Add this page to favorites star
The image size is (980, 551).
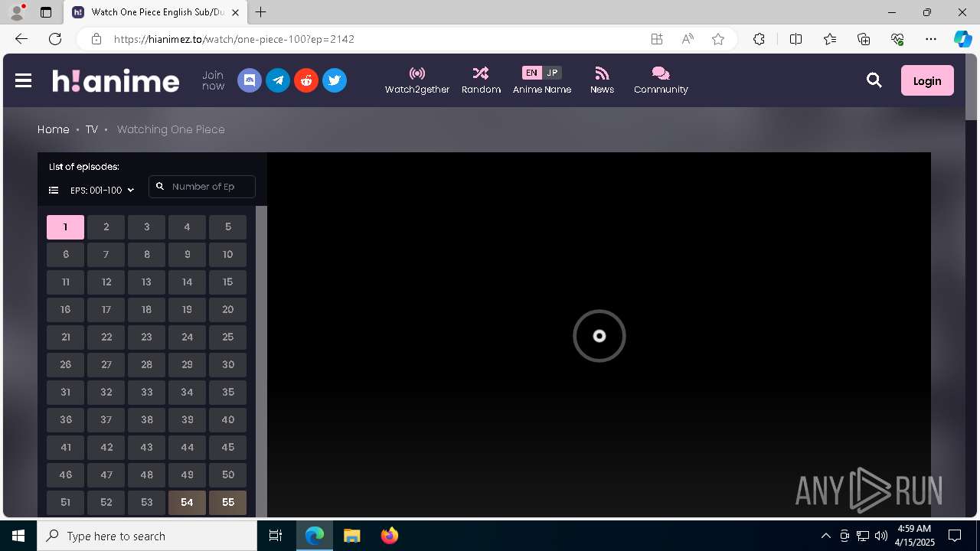click(x=718, y=39)
